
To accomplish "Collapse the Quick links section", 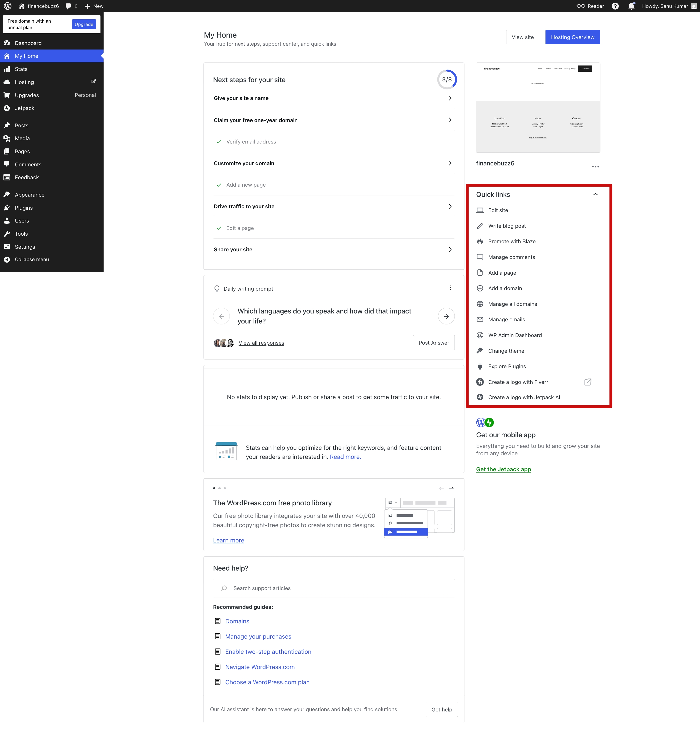I will pos(595,194).
